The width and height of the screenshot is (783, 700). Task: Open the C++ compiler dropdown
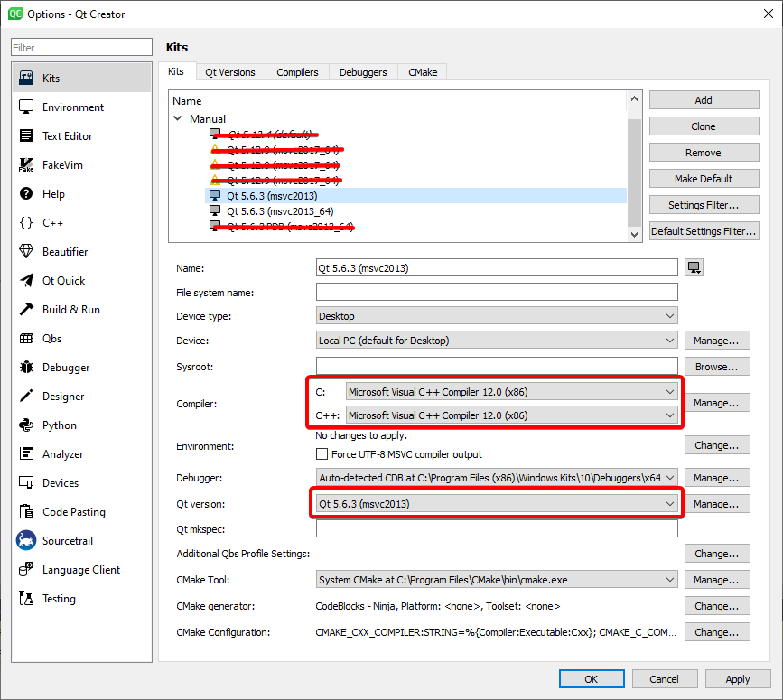495,415
